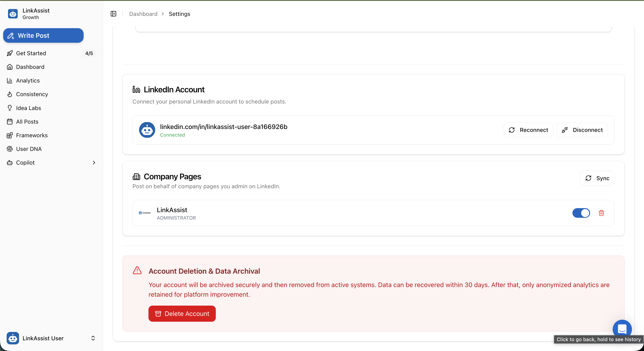Viewport: 644px width, 351px height.
Task: Click the LinkAssist robot logo in sidebar header
Action: (x=13, y=14)
